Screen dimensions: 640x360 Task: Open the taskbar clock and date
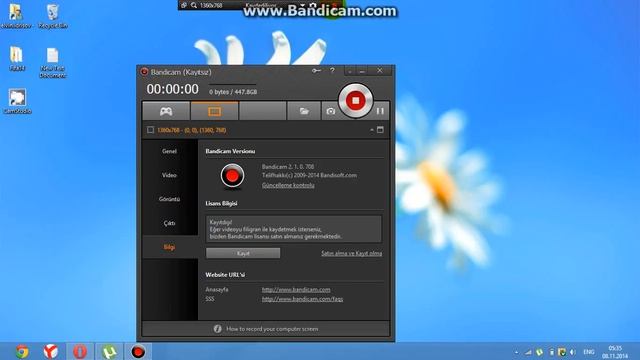pyautogui.click(x=615, y=352)
